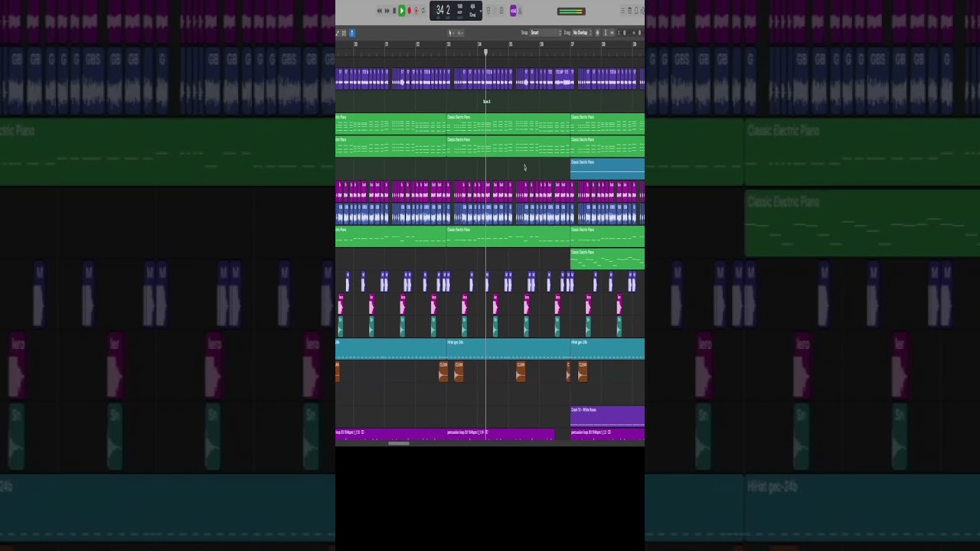Click the green Play button
980x551 pixels.
pos(401,11)
